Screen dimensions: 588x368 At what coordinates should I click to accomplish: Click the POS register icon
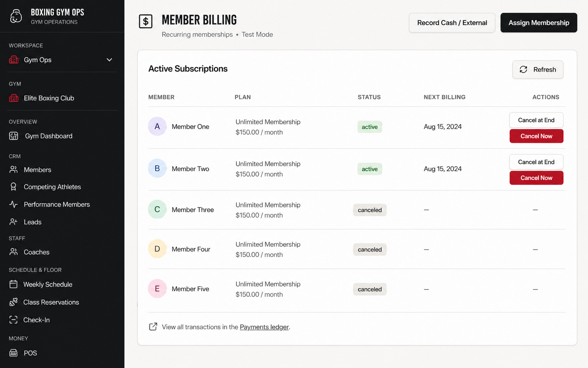[x=14, y=353]
